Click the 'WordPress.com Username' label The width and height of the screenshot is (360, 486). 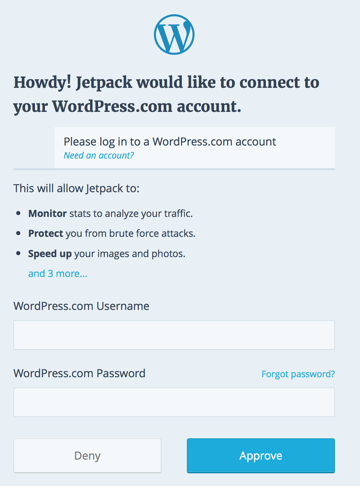81,306
